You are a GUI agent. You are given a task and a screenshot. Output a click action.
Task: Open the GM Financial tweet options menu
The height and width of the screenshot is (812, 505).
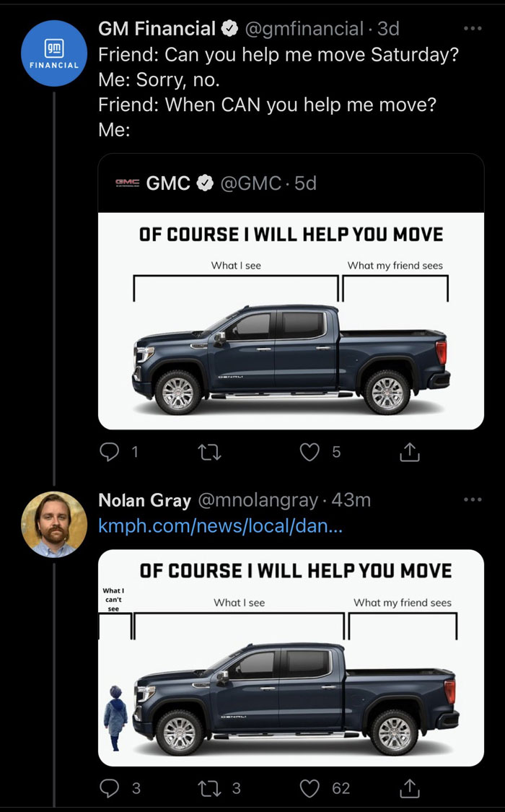pos(473,27)
